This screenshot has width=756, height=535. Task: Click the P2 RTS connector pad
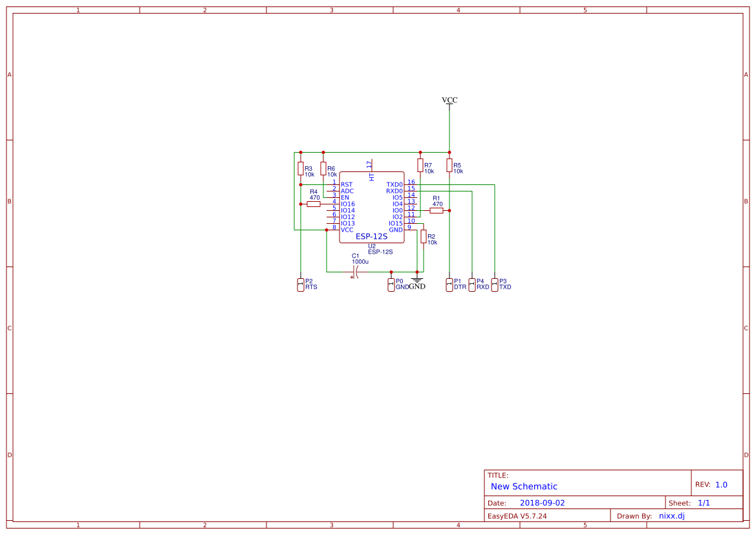[300, 285]
